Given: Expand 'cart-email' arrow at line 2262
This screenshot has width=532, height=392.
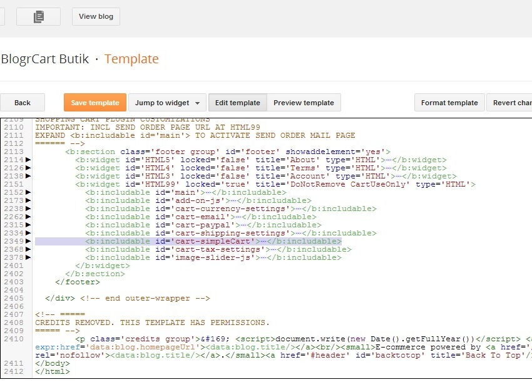Looking at the screenshot, I should [28, 217].
